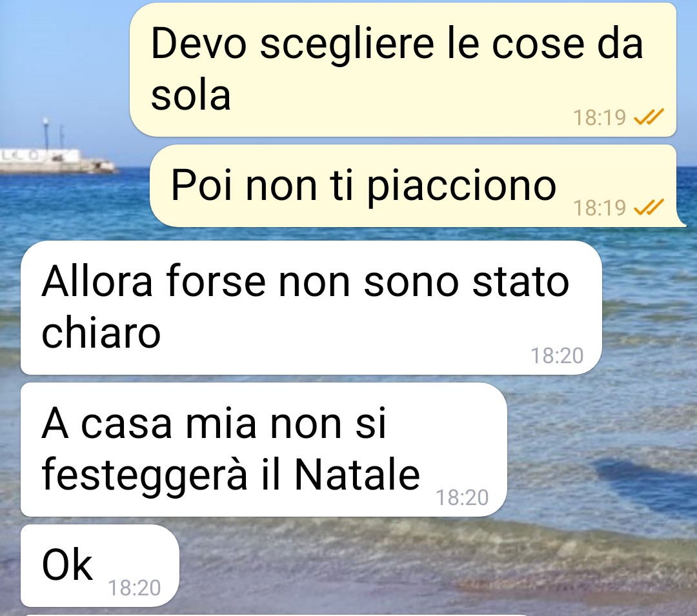Click the 18:20 timestamp next to "Ok"

tap(134, 588)
